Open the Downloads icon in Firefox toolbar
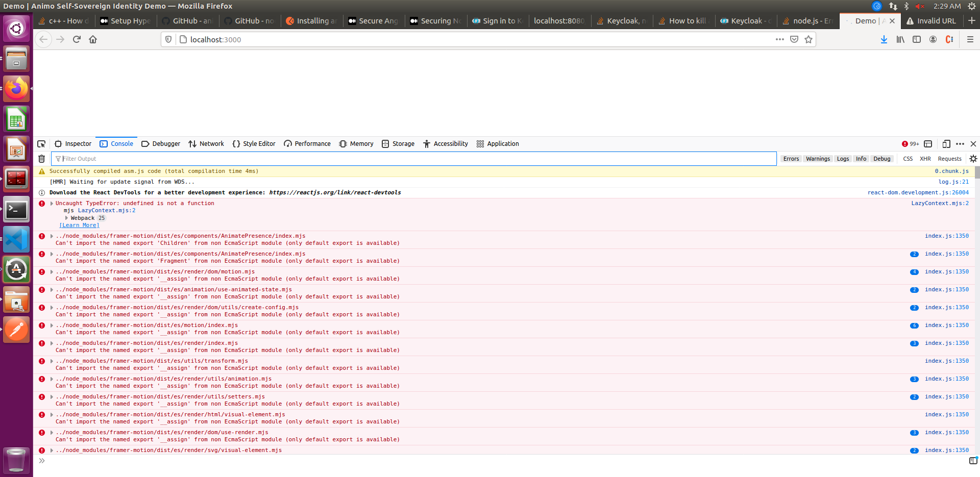The width and height of the screenshot is (980, 477). [884, 39]
